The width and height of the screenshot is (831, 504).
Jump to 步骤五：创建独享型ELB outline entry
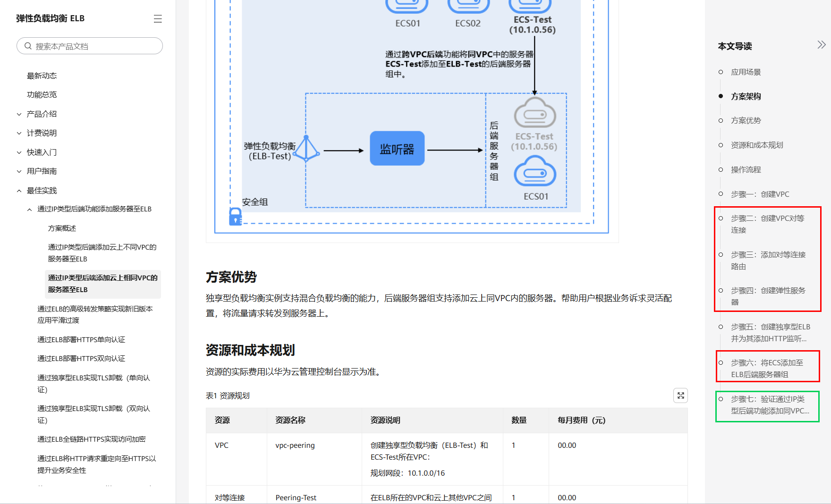click(771, 333)
